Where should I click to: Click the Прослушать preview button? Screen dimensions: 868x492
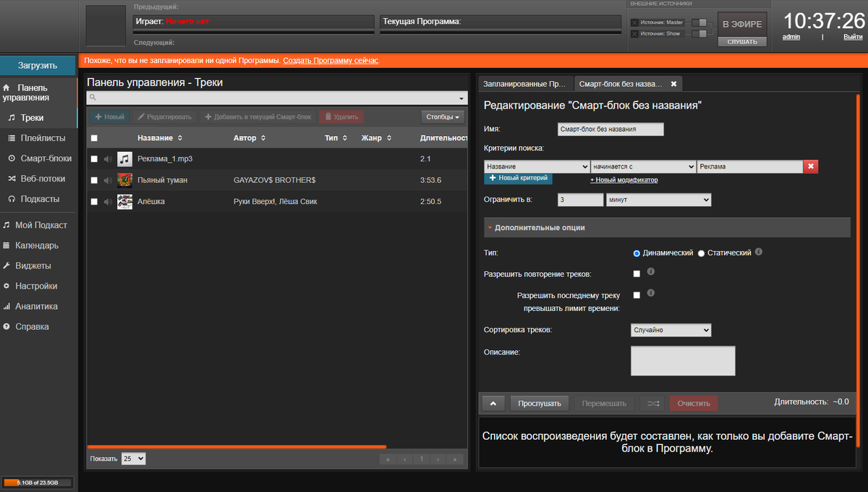pos(540,403)
